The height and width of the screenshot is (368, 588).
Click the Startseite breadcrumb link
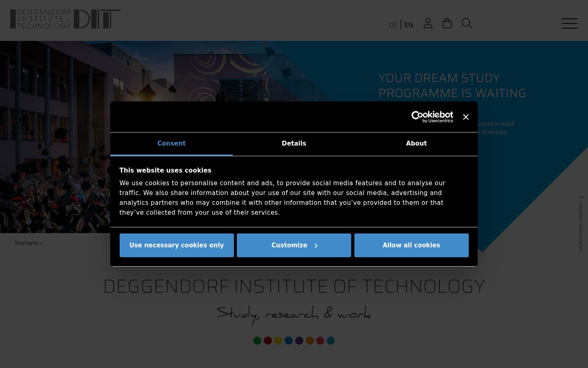[27, 243]
